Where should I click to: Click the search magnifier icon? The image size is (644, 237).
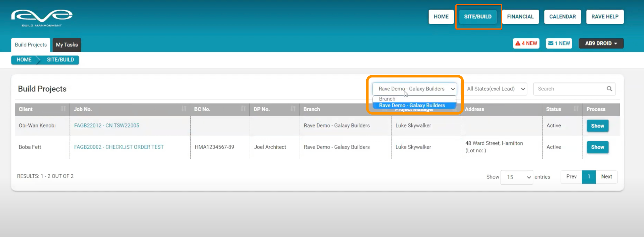click(x=609, y=89)
